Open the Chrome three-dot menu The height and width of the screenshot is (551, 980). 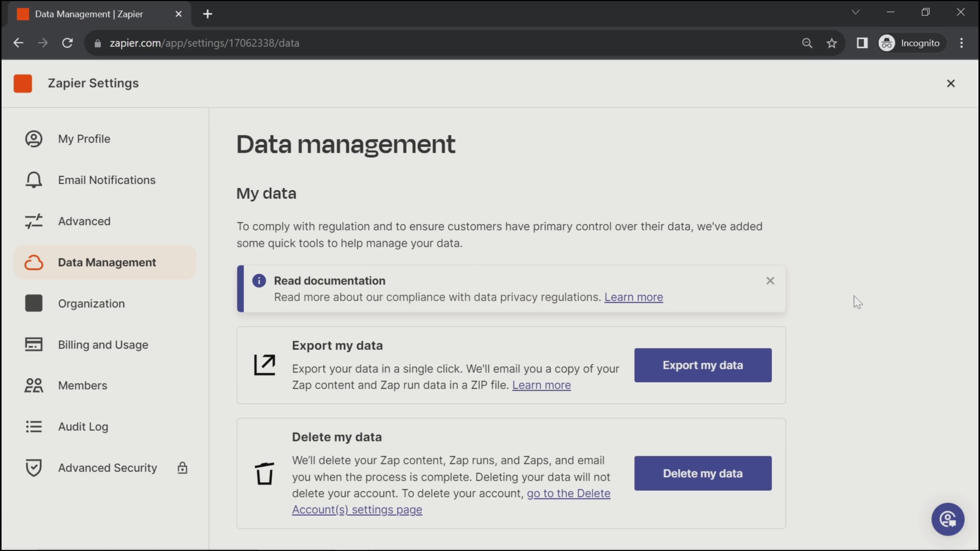(x=961, y=43)
